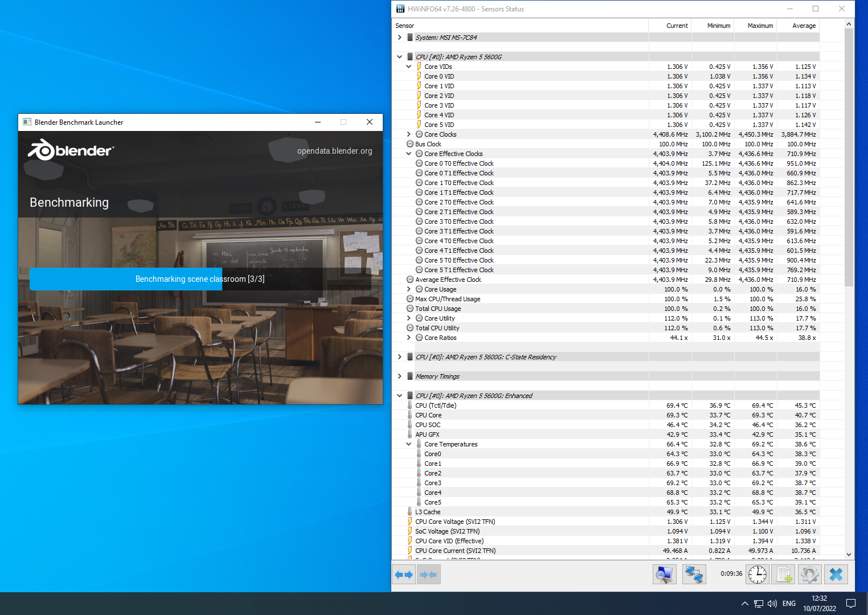The height and width of the screenshot is (615, 868).
Task: Click the ENG language indicator in taskbar
Action: click(x=789, y=604)
